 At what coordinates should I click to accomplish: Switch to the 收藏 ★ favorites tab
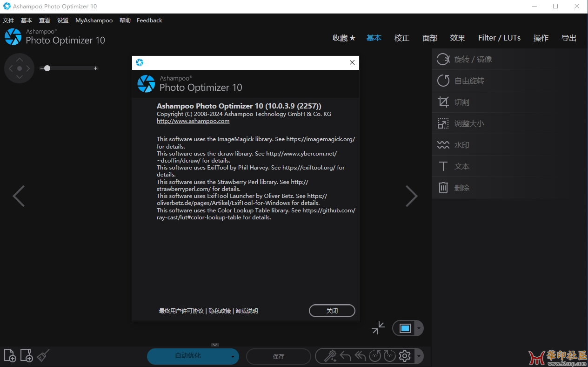pyautogui.click(x=344, y=38)
